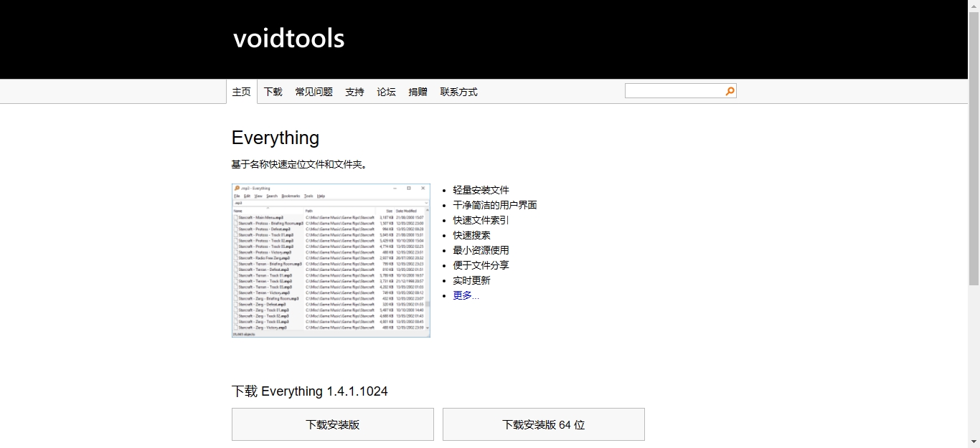Select the 主页 navigation tab
This screenshot has width=980, height=448.
tap(242, 92)
